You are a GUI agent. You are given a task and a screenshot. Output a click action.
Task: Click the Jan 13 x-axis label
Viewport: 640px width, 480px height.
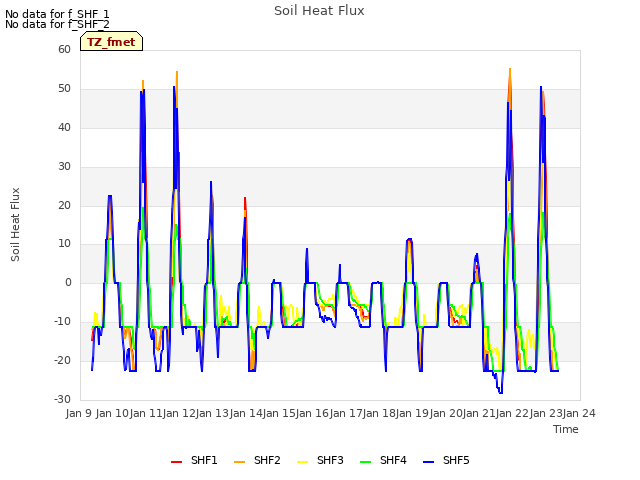click(212, 413)
